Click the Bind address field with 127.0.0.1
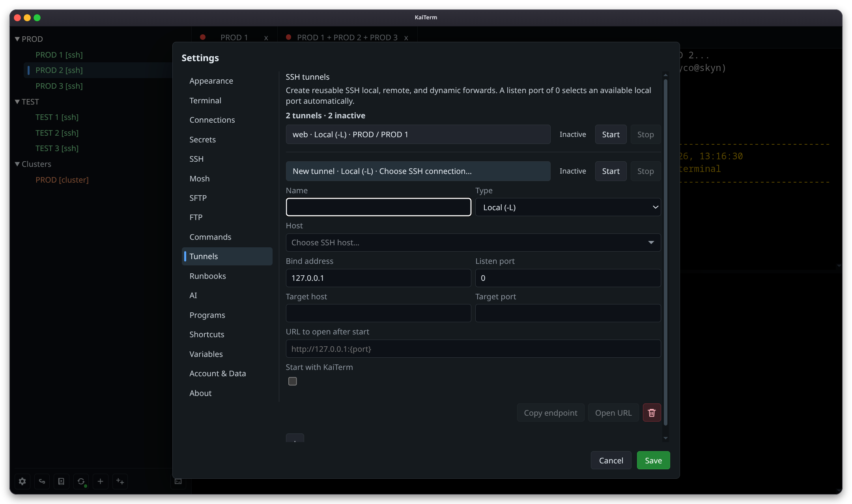852x504 pixels. coord(378,278)
